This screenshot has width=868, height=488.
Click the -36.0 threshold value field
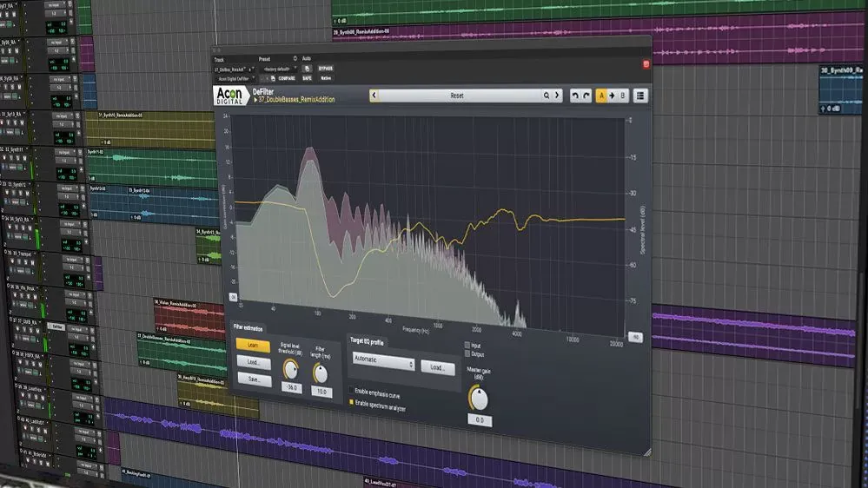pyautogui.click(x=292, y=388)
